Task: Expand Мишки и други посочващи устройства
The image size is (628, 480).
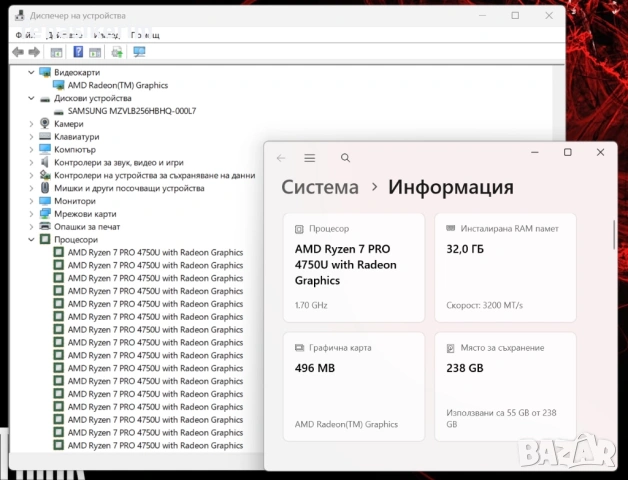Action: tap(31, 188)
